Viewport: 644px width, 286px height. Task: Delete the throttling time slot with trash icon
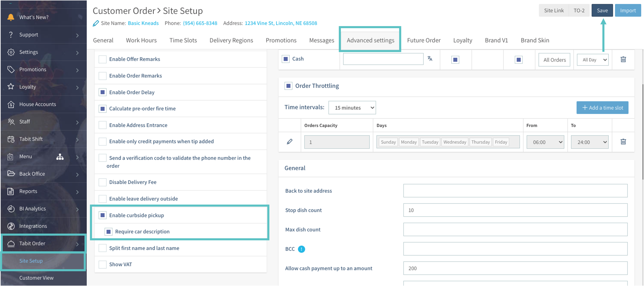pyautogui.click(x=623, y=142)
